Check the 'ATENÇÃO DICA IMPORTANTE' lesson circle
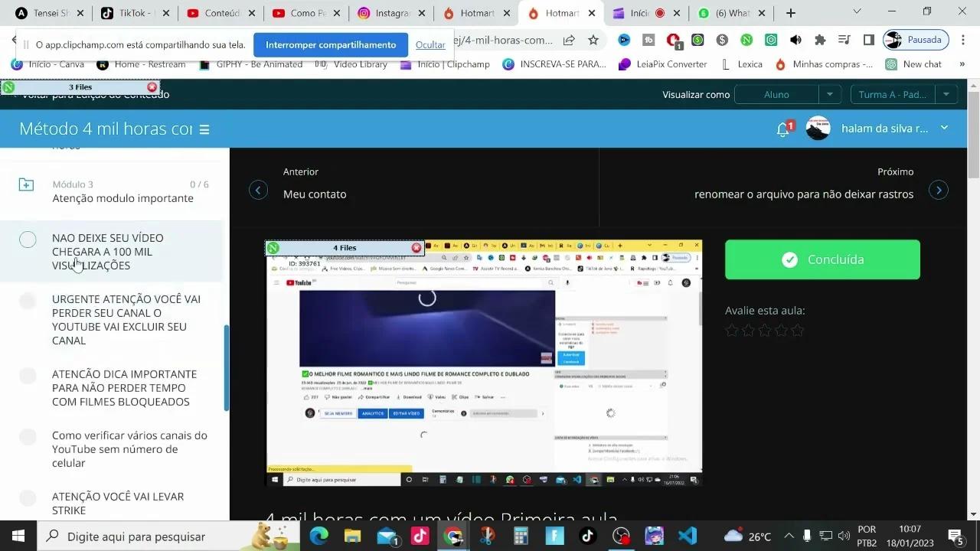Image resolution: width=980 pixels, height=551 pixels. coord(28,376)
